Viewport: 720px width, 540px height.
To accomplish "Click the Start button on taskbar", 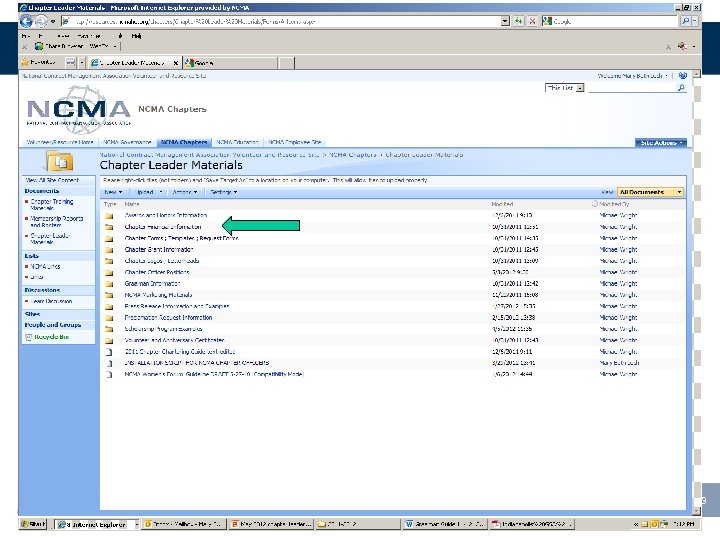I will click(33, 524).
